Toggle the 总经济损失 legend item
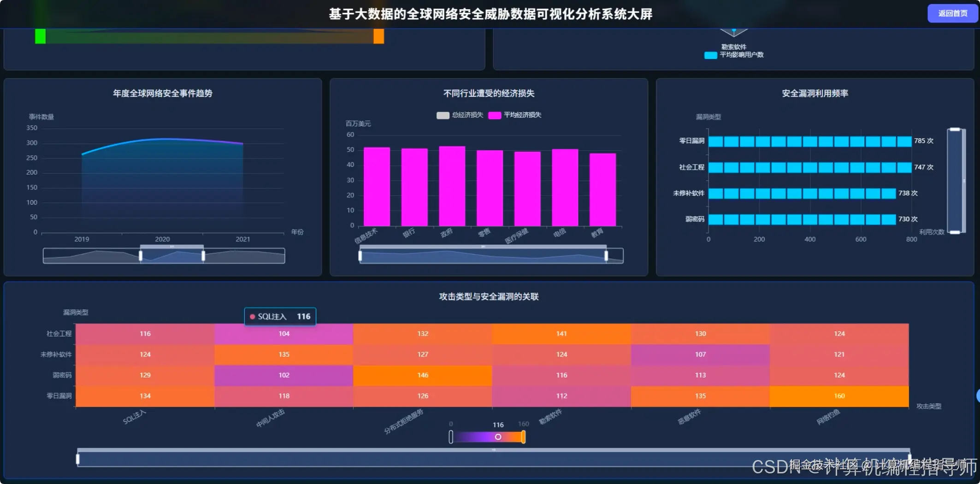 tap(460, 115)
